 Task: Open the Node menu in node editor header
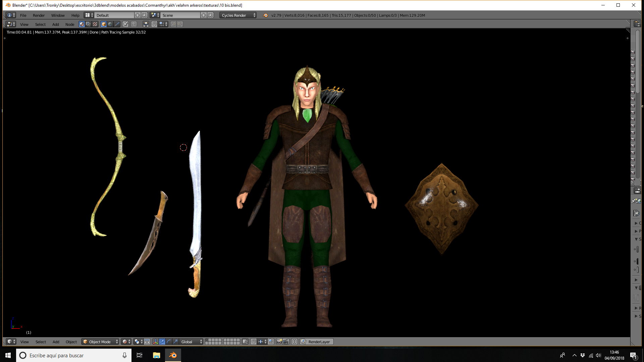[x=70, y=24]
